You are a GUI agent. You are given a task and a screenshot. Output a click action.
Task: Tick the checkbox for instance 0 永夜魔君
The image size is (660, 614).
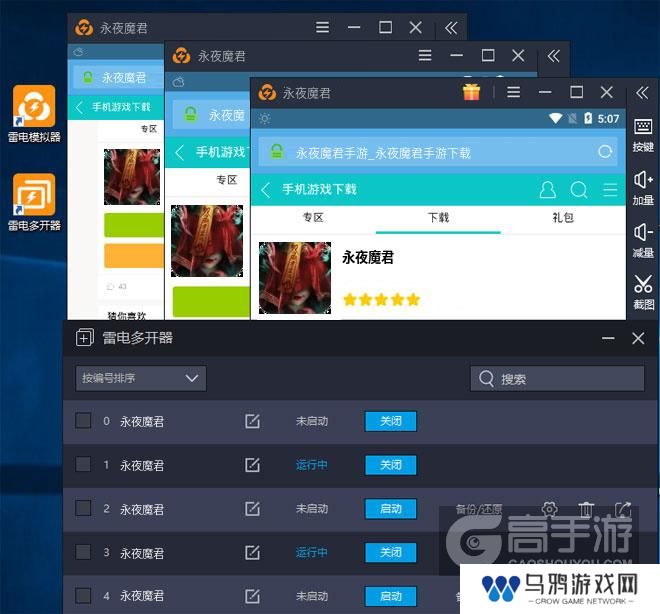coord(83,420)
